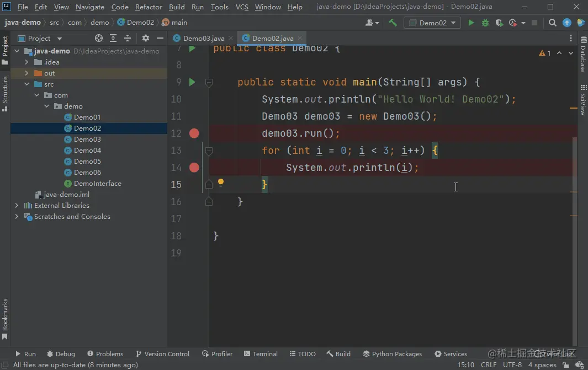
Task: Open the Terminal tool window
Action: coord(261,354)
